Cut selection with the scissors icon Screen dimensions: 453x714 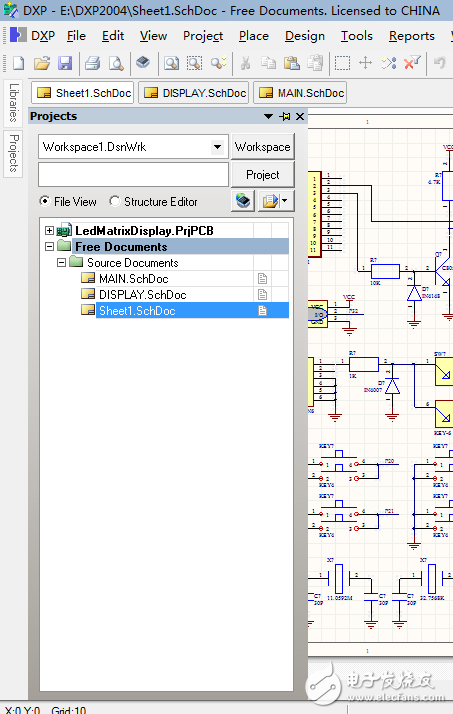coord(245,63)
